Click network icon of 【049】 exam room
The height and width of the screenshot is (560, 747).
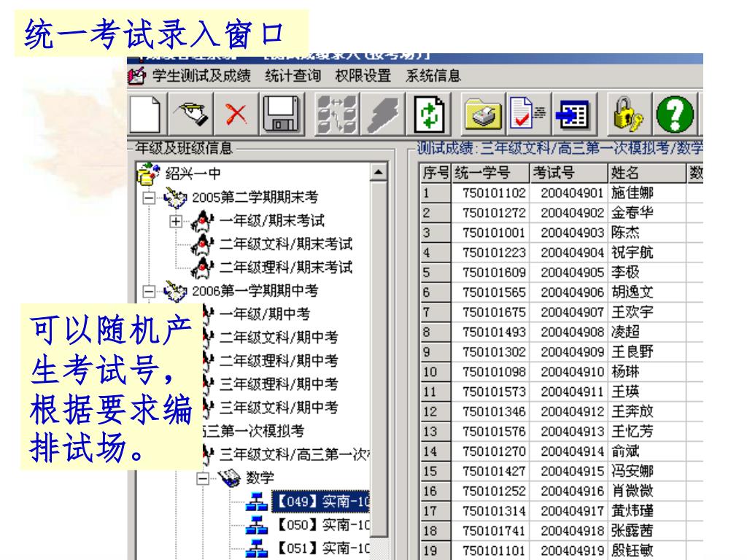coord(256,502)
